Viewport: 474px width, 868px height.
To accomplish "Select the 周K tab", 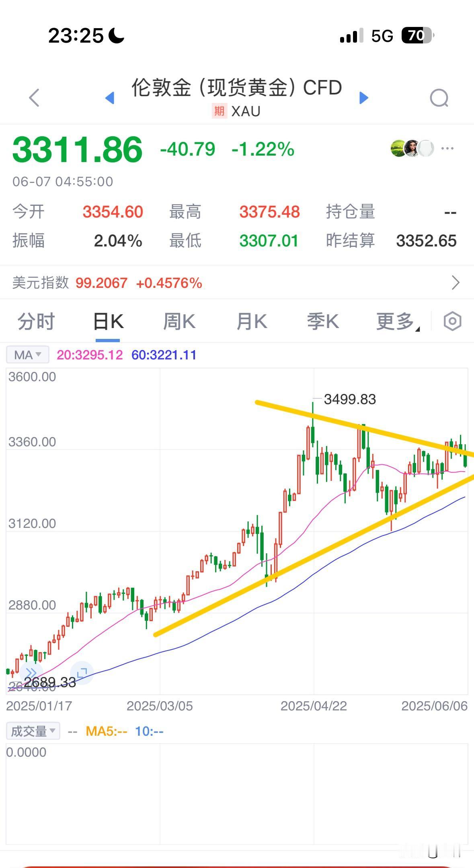I will (179, 322).
